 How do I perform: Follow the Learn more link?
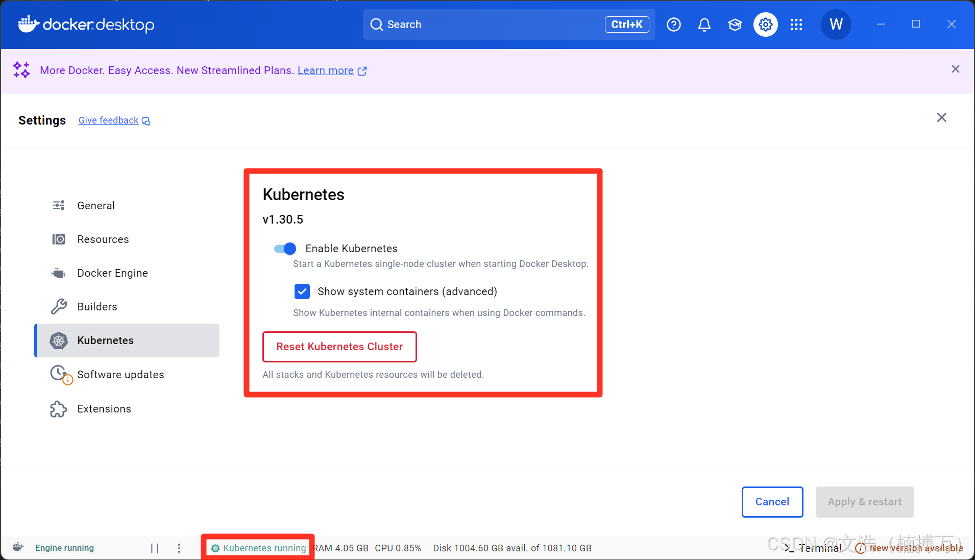tap(326, 70)
